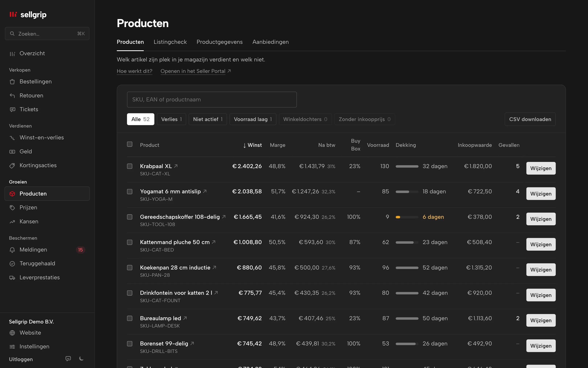Filter products by Voorraad laag

(x=253, y=119)
